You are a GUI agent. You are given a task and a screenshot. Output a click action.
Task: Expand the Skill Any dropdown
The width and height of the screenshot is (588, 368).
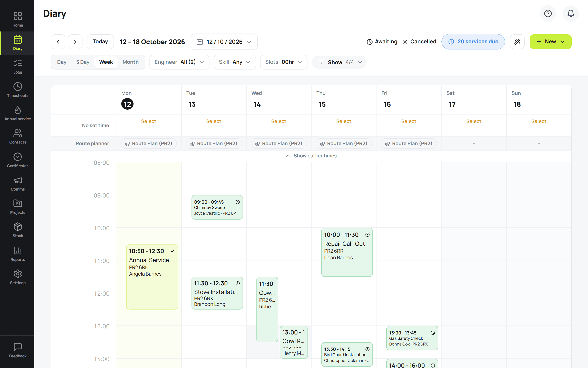[x=234, y=62]
